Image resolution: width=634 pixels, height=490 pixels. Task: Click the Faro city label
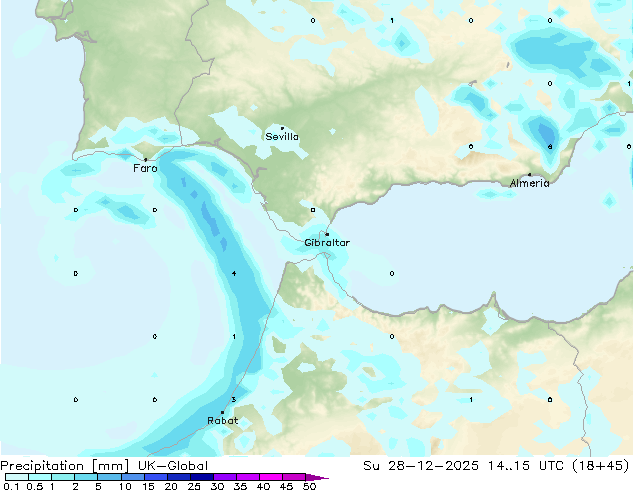145,168
